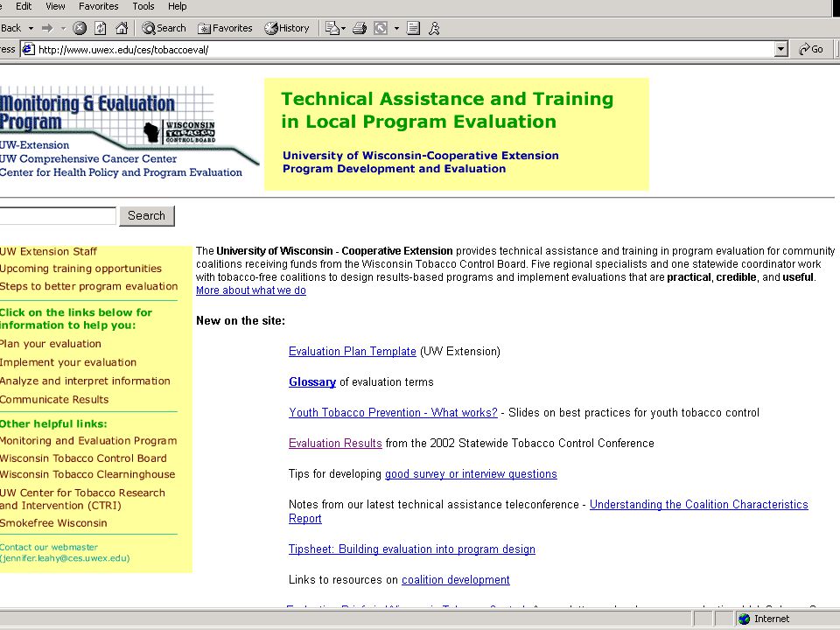The height and width of the screenshot is (630, 840).
Task: Click the Discuss icon in toolbar
Action: 413,28
